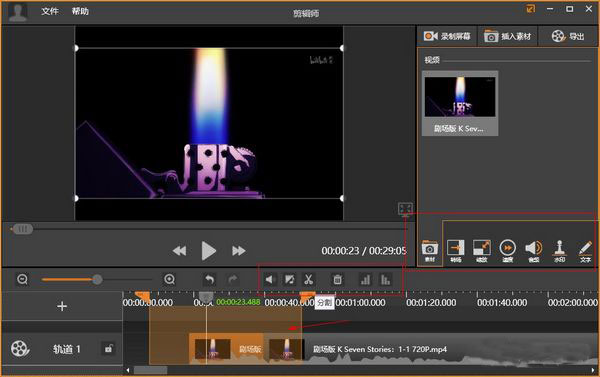
Task: Open the 文字 text pencil tool
Action: pos(585,251)
